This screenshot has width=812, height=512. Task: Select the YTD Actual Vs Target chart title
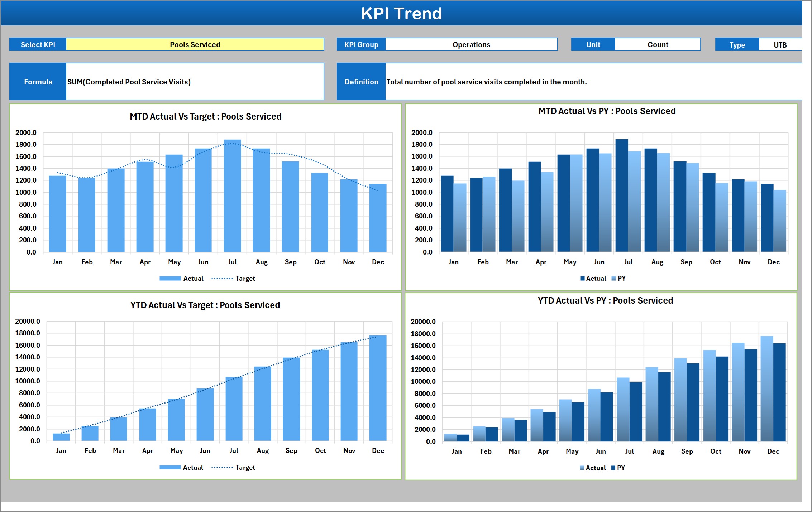click(205, 305)
